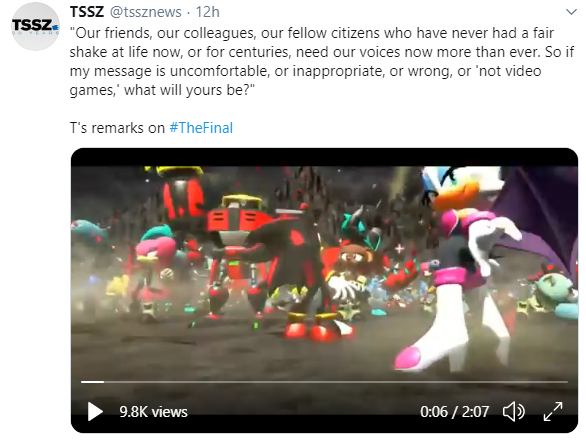The image size is (586, 441).
Task: Click the end of video progress track
Action: [x=566, y=382]
